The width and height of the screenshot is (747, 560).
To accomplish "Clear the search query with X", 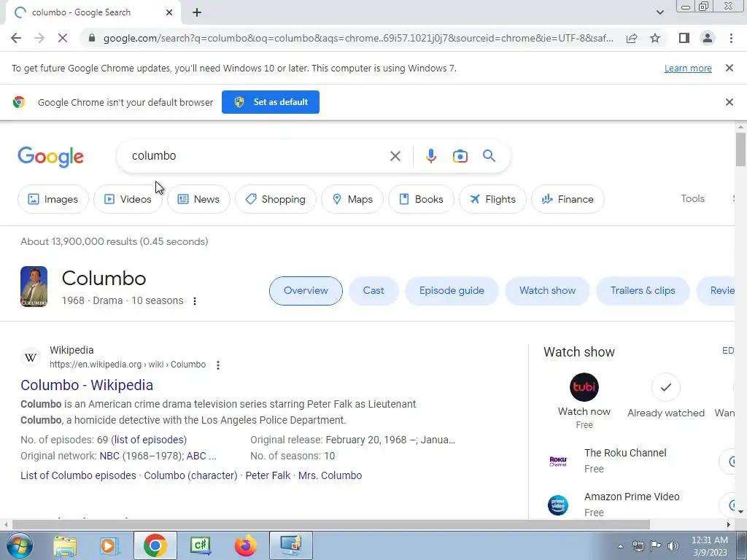I will coord(395,156).
